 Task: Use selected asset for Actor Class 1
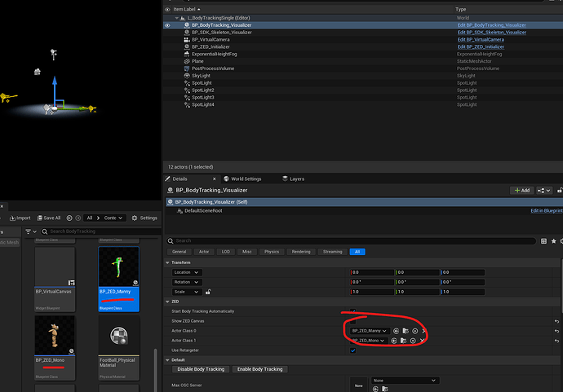[x=396, y=340]
